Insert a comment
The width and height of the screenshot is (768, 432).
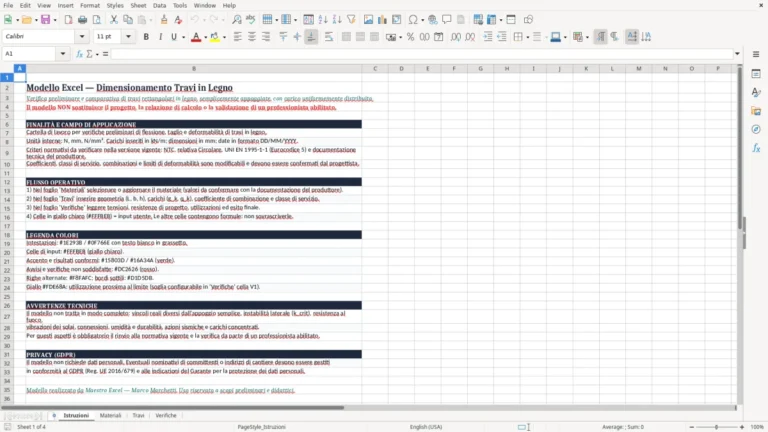pyautogui.click(x=447, y=20)
